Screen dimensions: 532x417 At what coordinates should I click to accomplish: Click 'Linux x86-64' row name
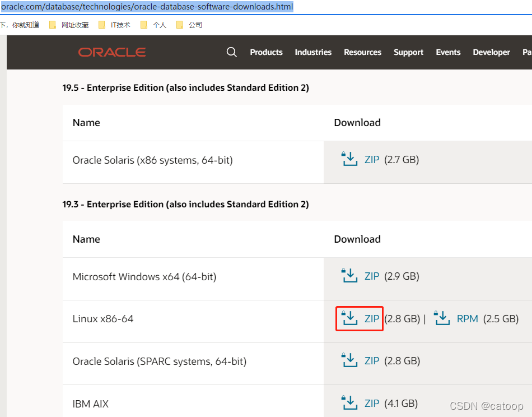click(x=103, y=319)
